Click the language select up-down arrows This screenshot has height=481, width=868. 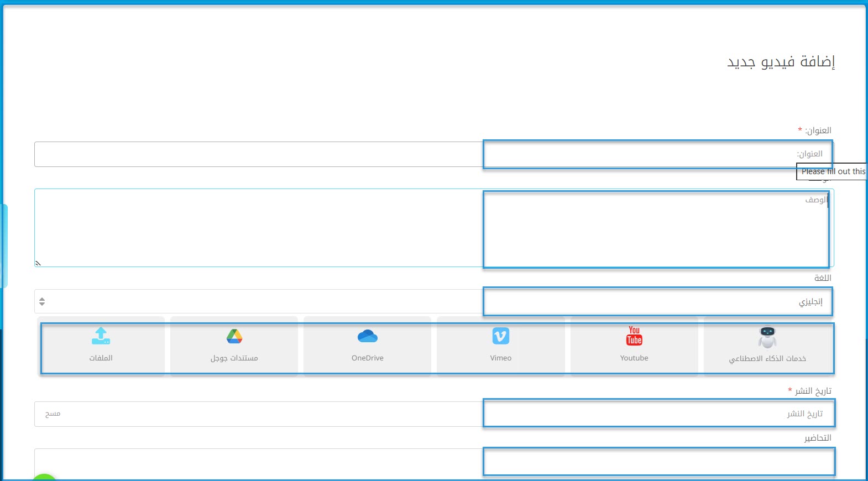tap(42, 302)
